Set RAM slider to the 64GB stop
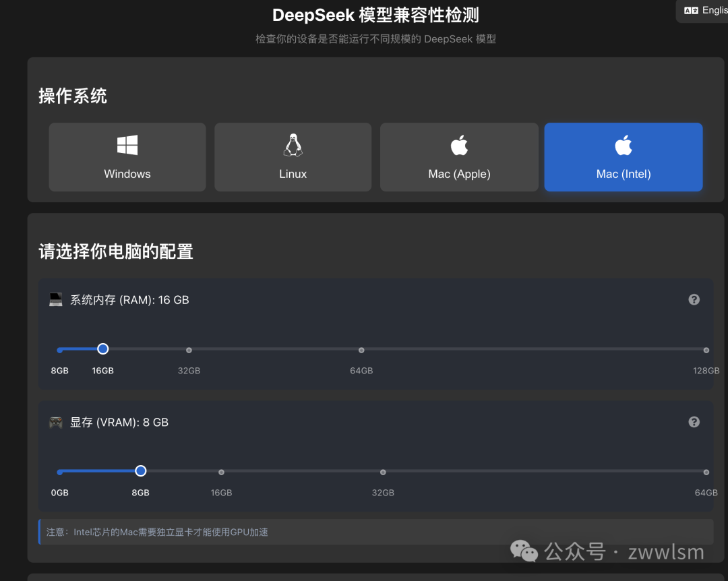 pyautogui.click(x=361, y=350)
